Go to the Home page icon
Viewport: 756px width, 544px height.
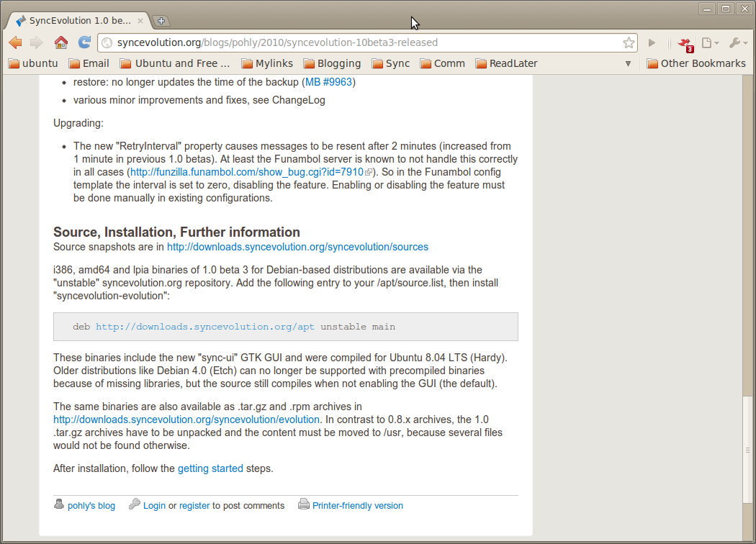60,42
